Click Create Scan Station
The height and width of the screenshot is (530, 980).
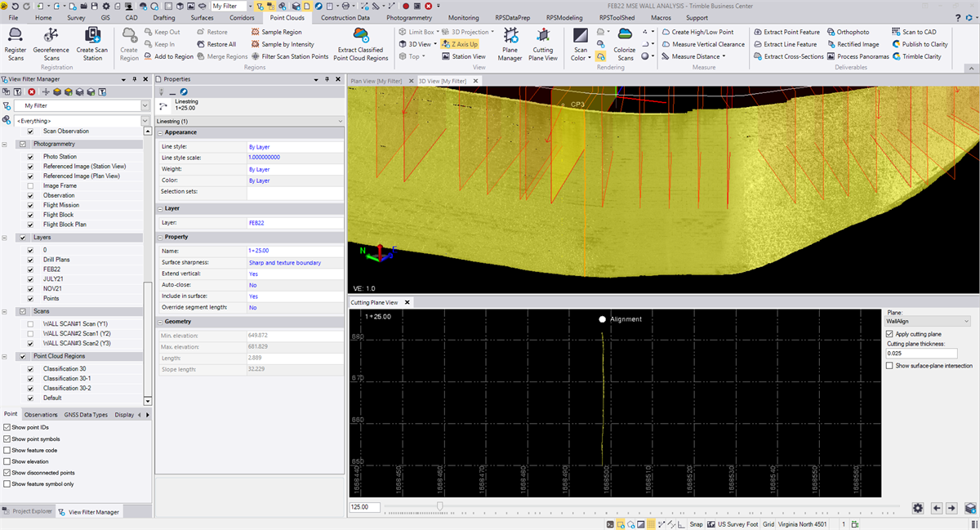tap(92, 43)
